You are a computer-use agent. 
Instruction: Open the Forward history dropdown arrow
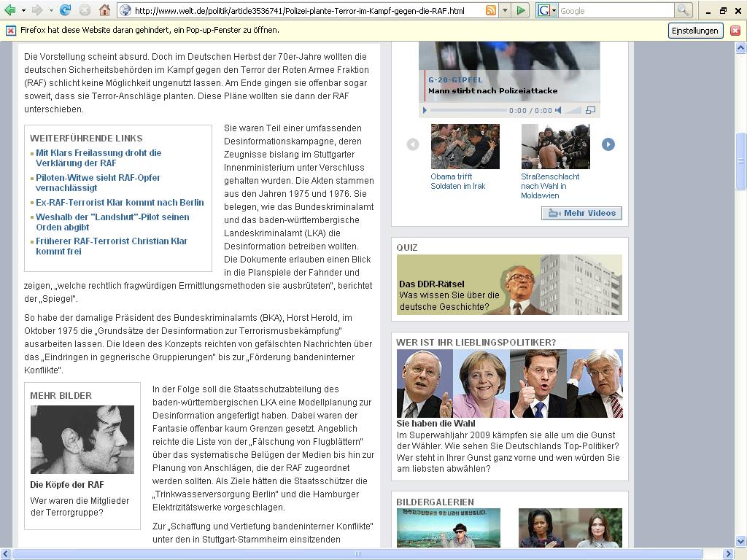pos(51,10)
